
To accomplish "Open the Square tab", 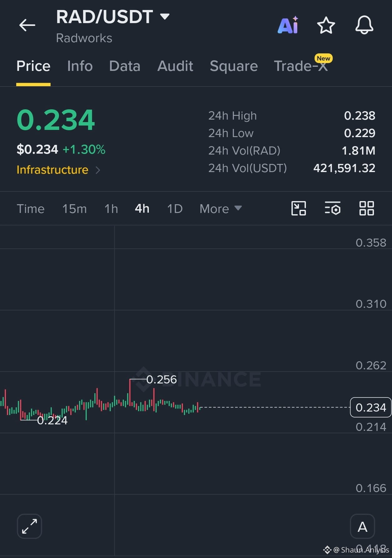I will (x=234, y=66).
